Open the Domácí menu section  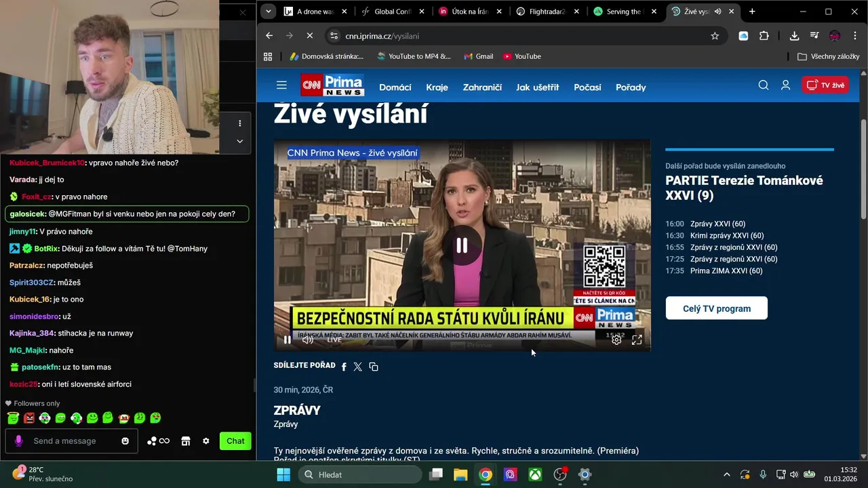tap(395, 87)
